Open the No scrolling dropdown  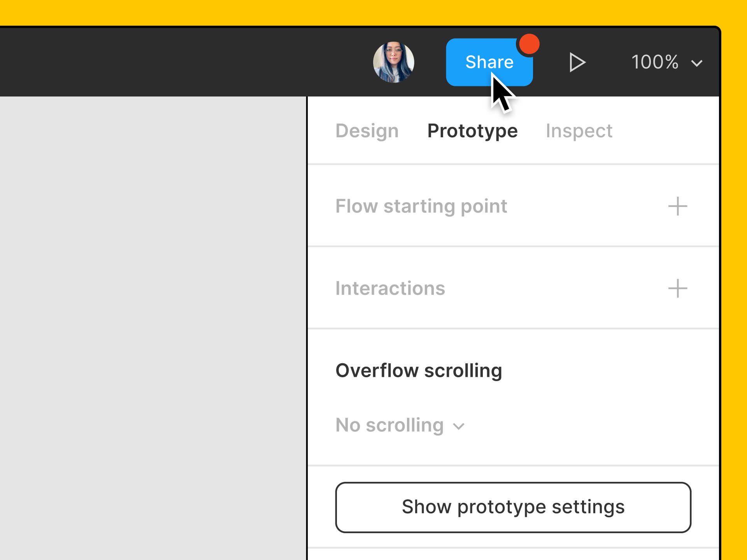tap(400, 425)
